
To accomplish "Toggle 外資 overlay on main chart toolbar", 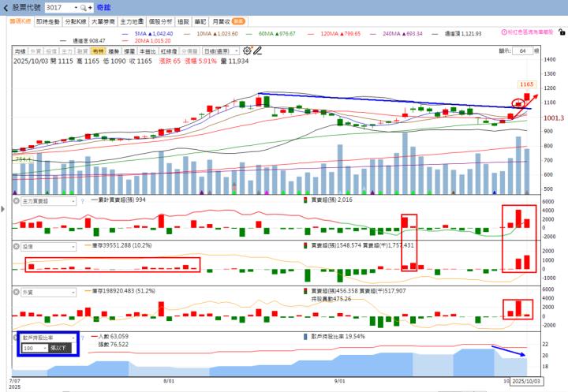I will 35,51.
